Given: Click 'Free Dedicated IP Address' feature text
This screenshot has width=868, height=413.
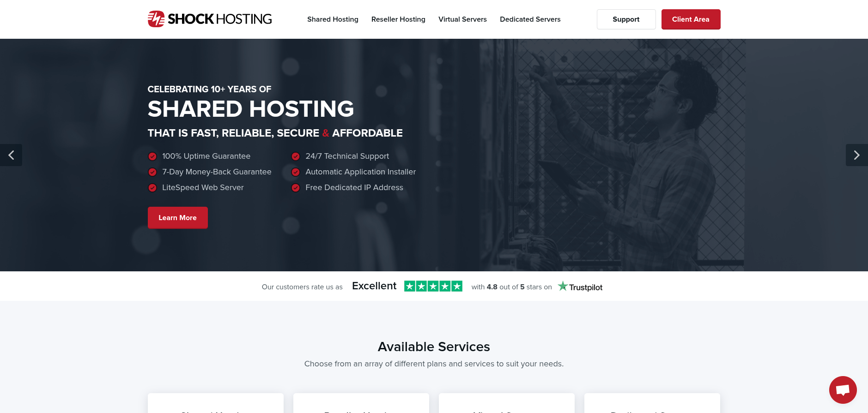Looking at the screenshot, I should 354,187.
